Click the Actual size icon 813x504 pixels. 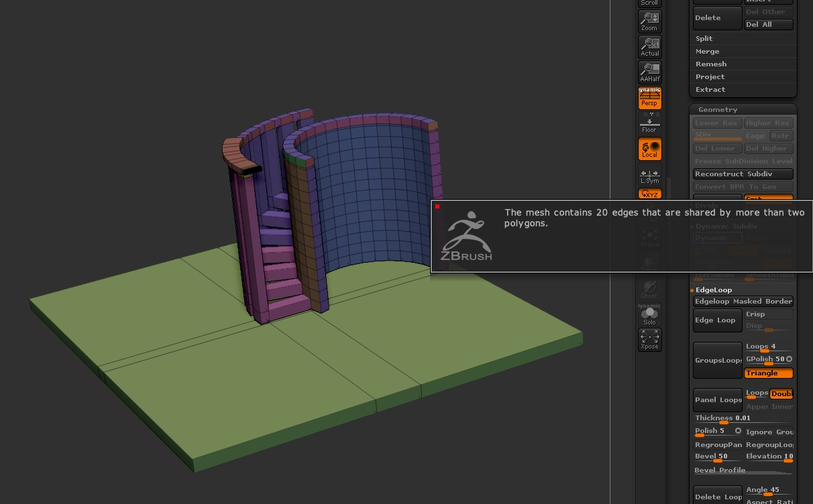649,47
